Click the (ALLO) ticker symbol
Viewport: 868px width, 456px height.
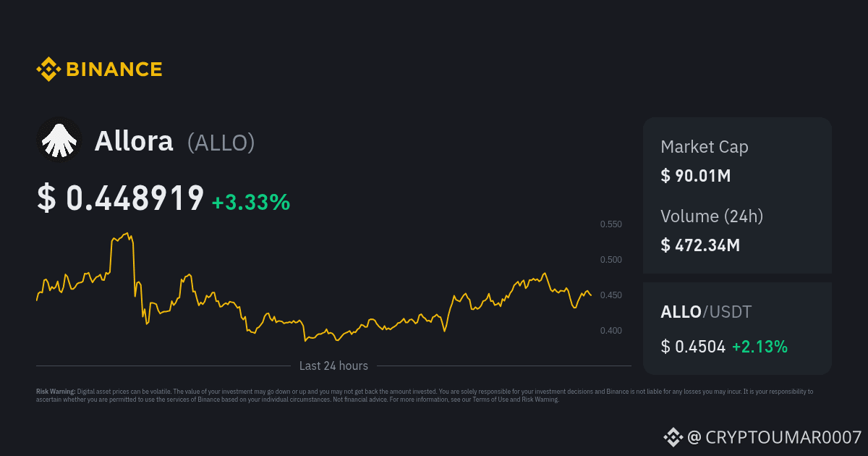click(x=221, y=143)
